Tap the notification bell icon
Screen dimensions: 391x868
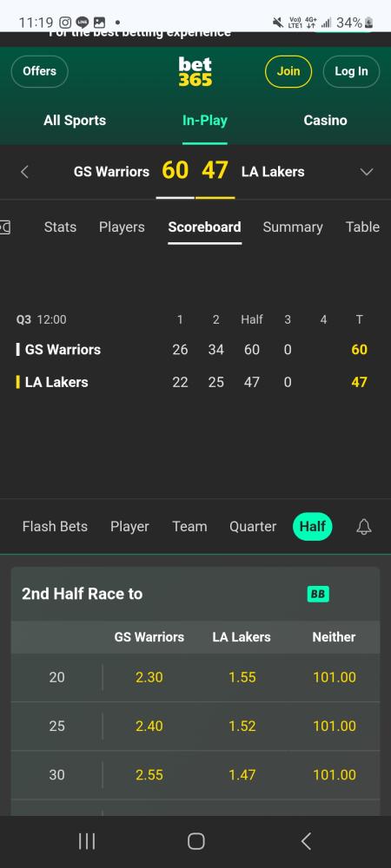(x=364, y=527)
